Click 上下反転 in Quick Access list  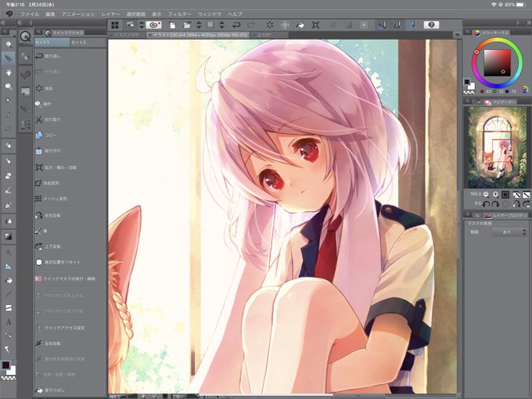tap(52, 246)
